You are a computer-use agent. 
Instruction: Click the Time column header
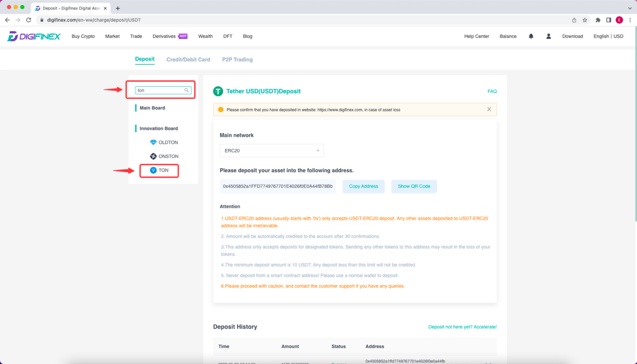tap(224, 346)
